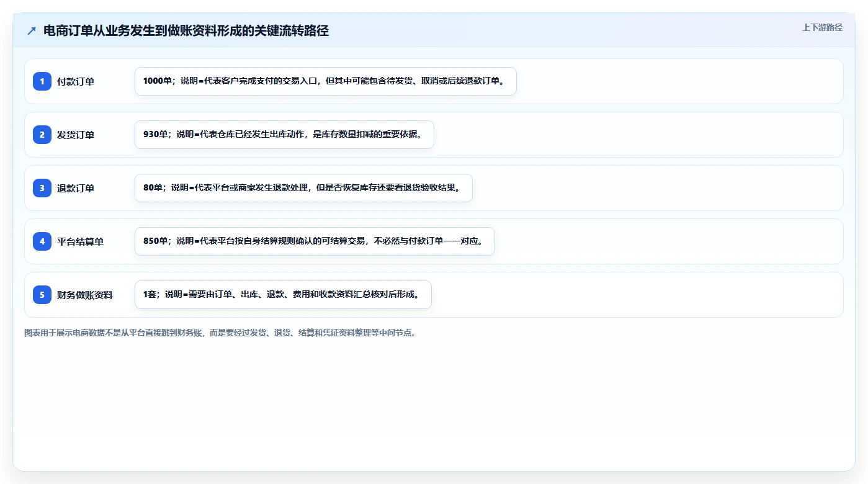Image resolution: width=868 pixels, height=484 pixels.
Task: Click the title 电商订单从业务发生到做账资料形成的关键流转路径
Action: tap(186, 31)
